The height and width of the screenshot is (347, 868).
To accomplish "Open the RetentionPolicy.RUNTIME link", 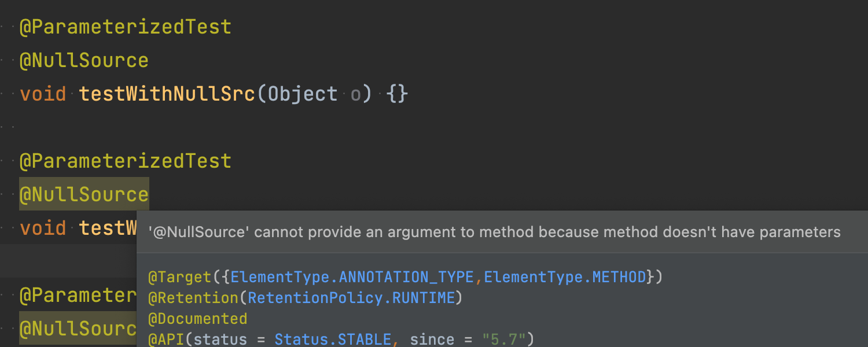I will pos(351,298).
